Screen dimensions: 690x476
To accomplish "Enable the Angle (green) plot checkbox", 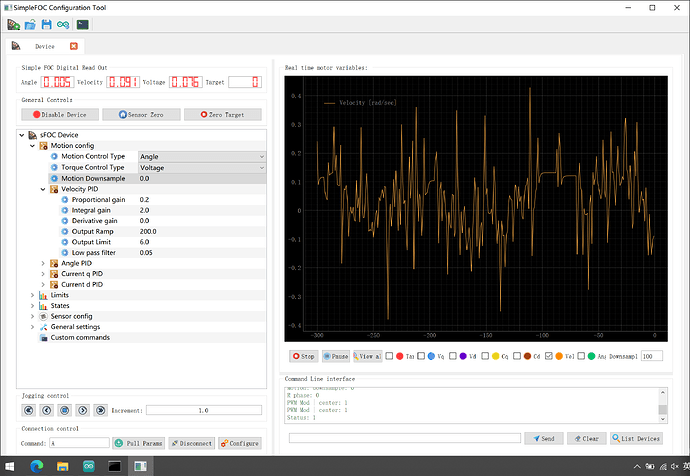I will (581, 356).
